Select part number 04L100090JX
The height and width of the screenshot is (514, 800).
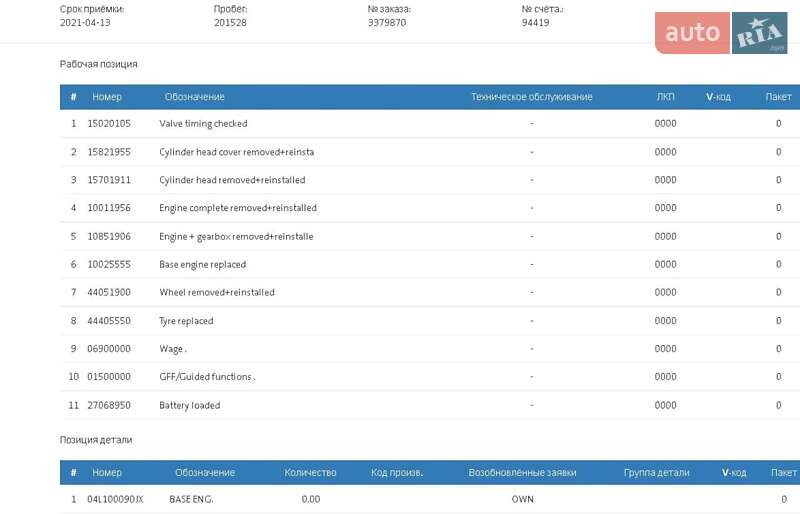click(x=115, y=499)
